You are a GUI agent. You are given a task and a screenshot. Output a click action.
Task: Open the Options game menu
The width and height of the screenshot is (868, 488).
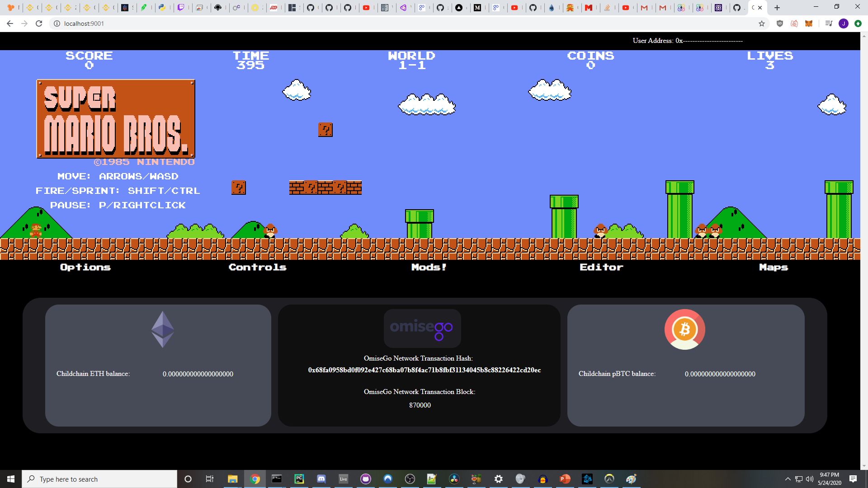point(85,267)
